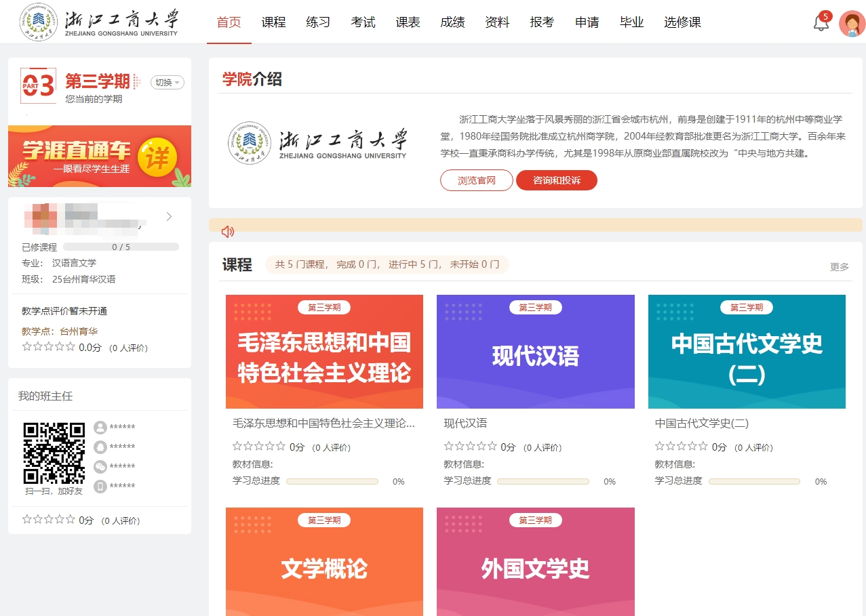Click the 现代汉语 course thumbnail

coord(536,352)
